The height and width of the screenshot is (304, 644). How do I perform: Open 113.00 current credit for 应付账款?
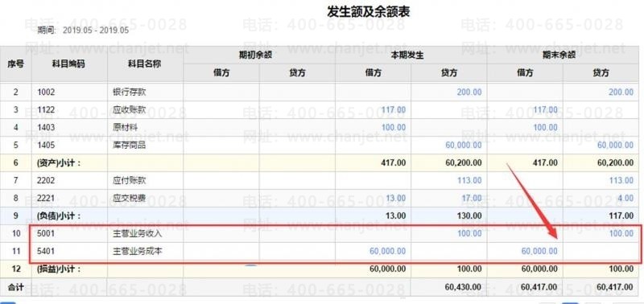[469, 180]
